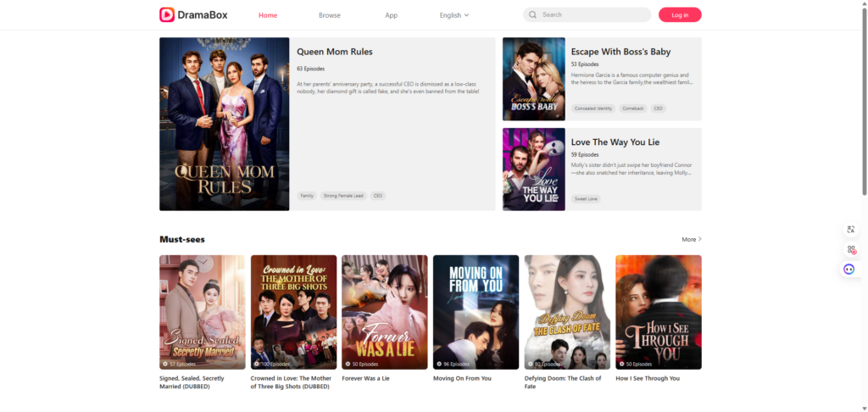Viewport: 868px width, 412px height.
Task: Click the 63 Episodes label
Action: click(x=310, y=69)
